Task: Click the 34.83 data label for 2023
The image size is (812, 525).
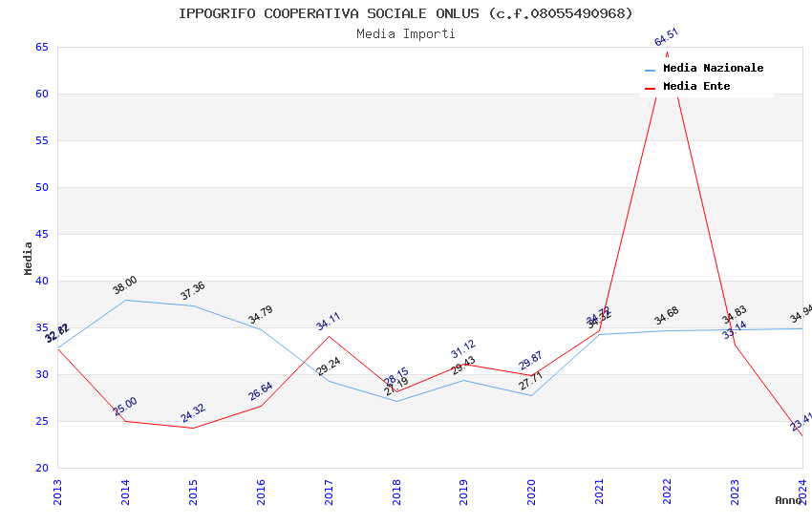Action: [x=735, y=314]
